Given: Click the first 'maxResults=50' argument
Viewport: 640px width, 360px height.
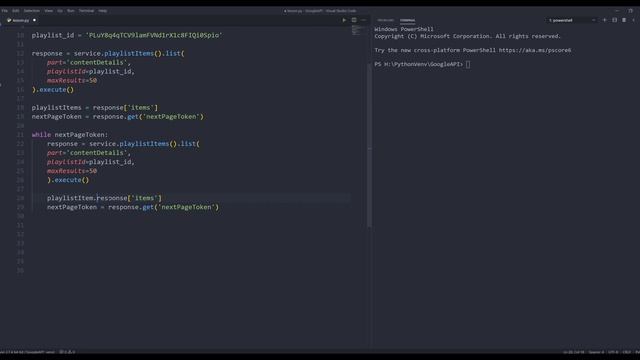Looking at the screenshot, I should tap(72, 80).
